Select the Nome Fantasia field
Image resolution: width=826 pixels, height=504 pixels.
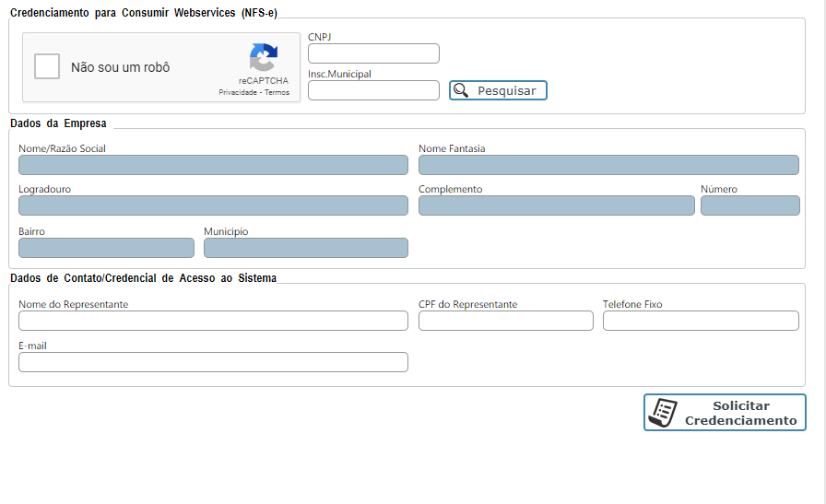point(608,165)
